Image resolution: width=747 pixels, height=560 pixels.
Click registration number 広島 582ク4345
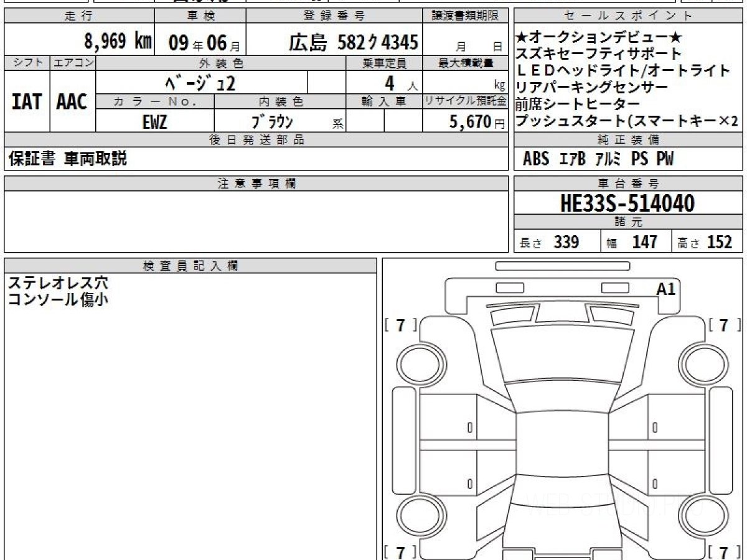(353, 42)
